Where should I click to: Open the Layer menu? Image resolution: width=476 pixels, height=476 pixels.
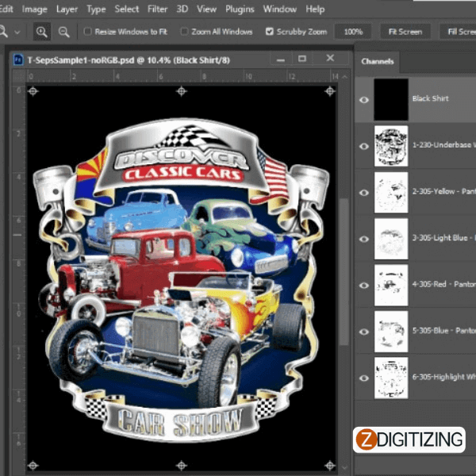click(67, 10)
